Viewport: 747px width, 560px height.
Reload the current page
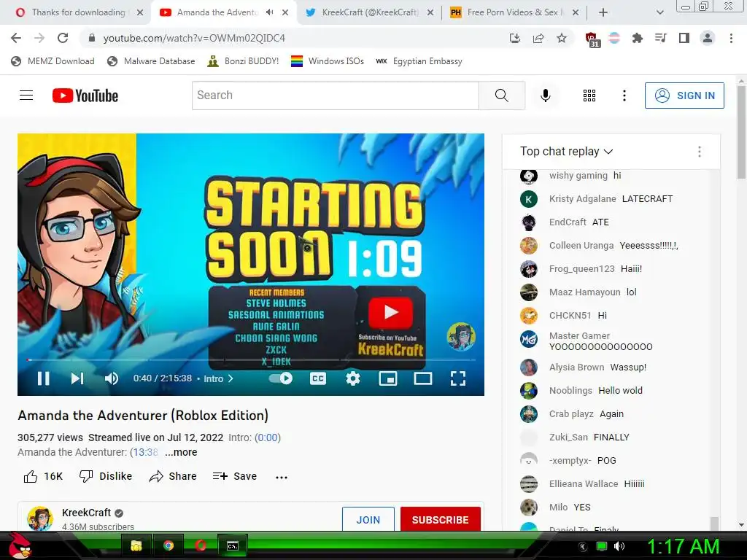click(x=63, y=38)
